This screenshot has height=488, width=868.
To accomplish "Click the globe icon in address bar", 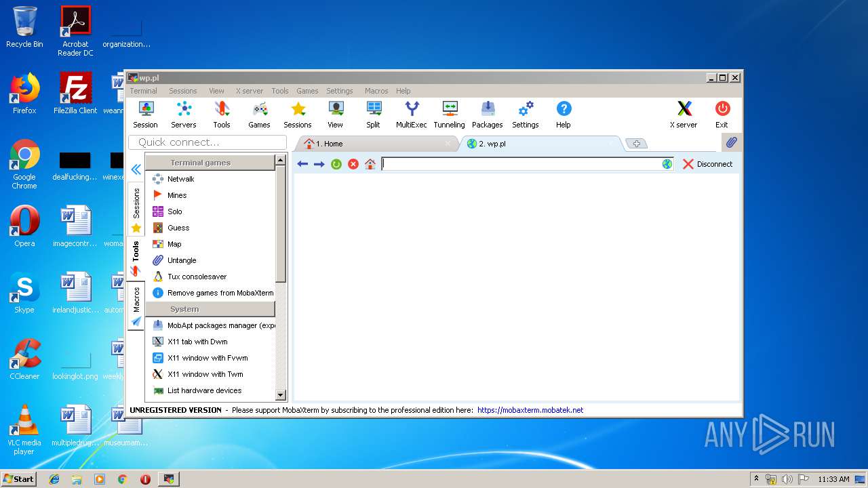I will tap(667, 164).
